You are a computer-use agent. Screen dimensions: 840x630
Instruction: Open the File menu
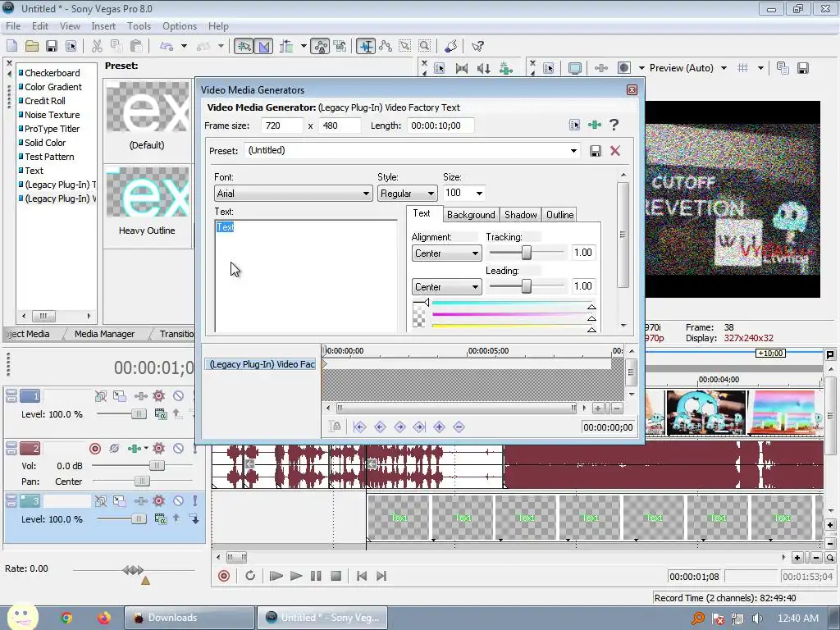(13, 25)
